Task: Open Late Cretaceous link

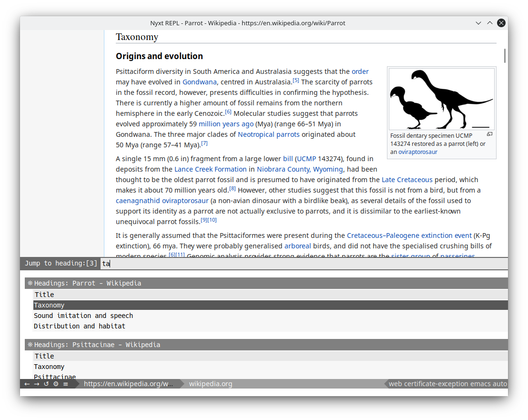Action: [x=407, y=180]
